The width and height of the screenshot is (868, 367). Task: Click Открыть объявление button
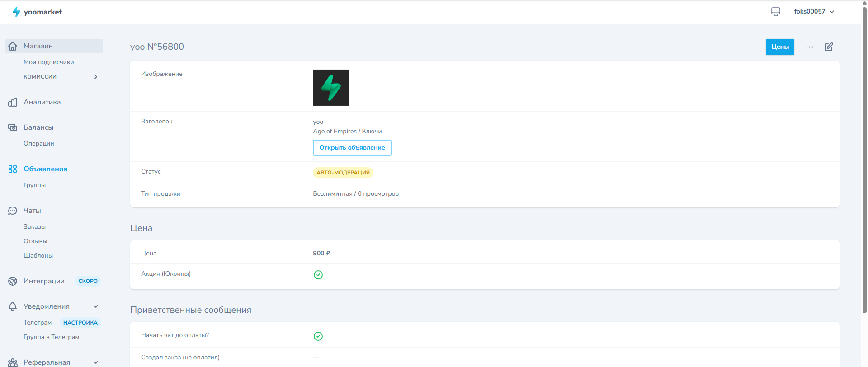pyautogui.click(x=352, y=148)
